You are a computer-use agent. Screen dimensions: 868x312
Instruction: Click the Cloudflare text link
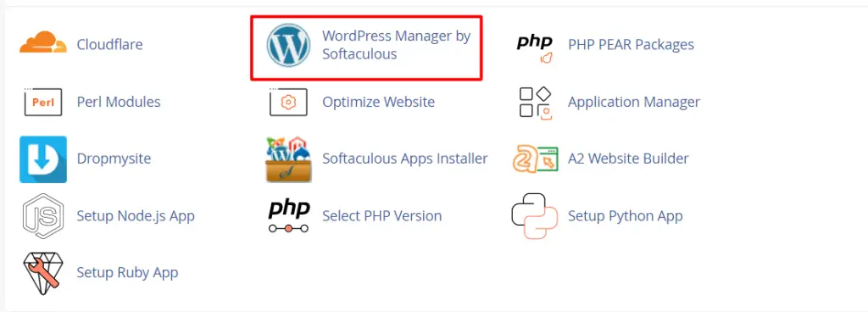(x=109, y=44)
